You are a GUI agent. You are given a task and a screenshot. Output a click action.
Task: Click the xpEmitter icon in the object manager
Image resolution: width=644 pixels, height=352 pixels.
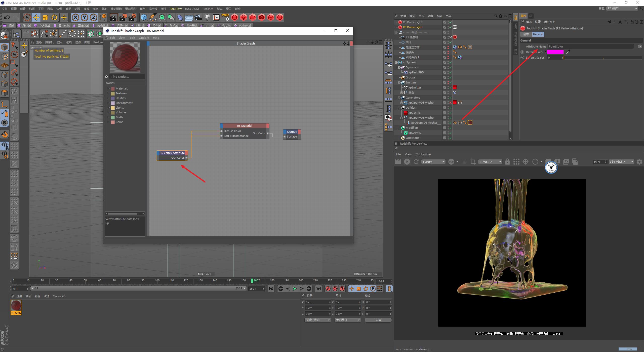(x=406, y=87)
